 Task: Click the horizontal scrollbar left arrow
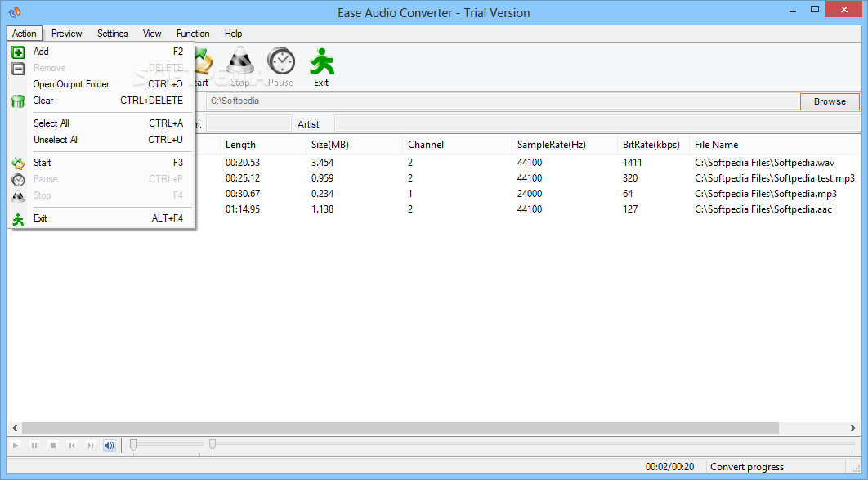15,428
